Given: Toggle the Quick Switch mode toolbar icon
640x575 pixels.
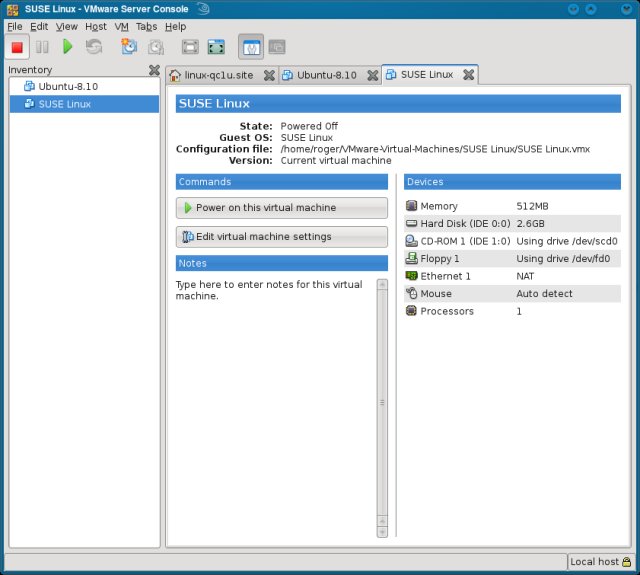Looking at the screenshot, I should click(x=216, y=47).
